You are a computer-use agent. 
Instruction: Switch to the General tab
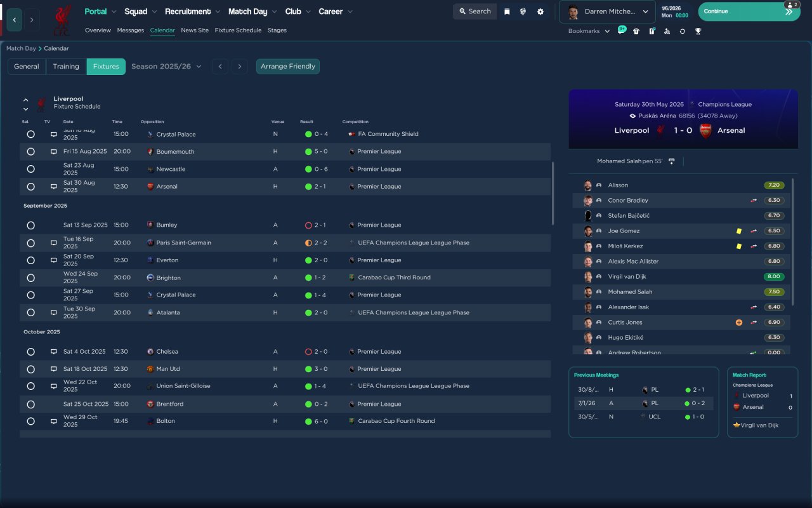(27, 66)
